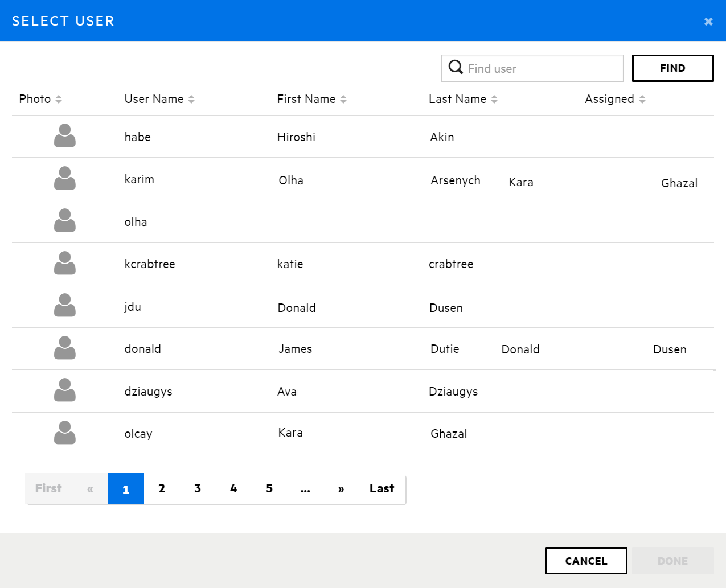The height and width of the screenshot is (588, 726).
Task: Go to the Last page
Action: (382, 488)
